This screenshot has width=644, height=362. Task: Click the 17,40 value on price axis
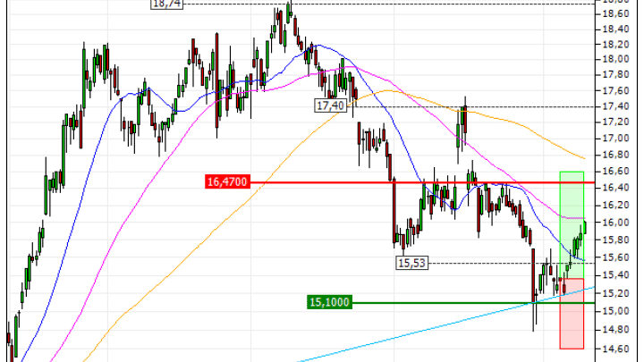coord(615,106)
